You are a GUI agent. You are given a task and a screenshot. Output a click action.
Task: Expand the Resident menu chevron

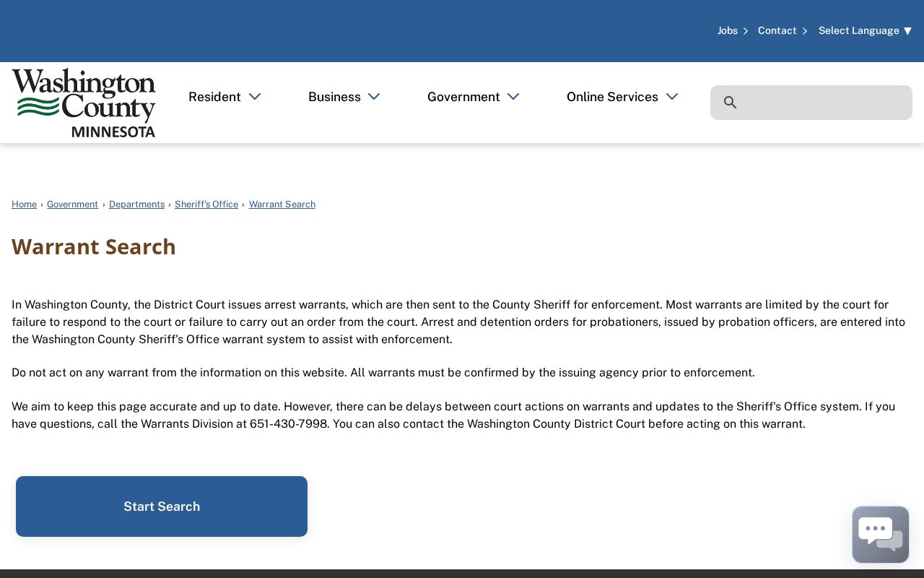(255, 97)
